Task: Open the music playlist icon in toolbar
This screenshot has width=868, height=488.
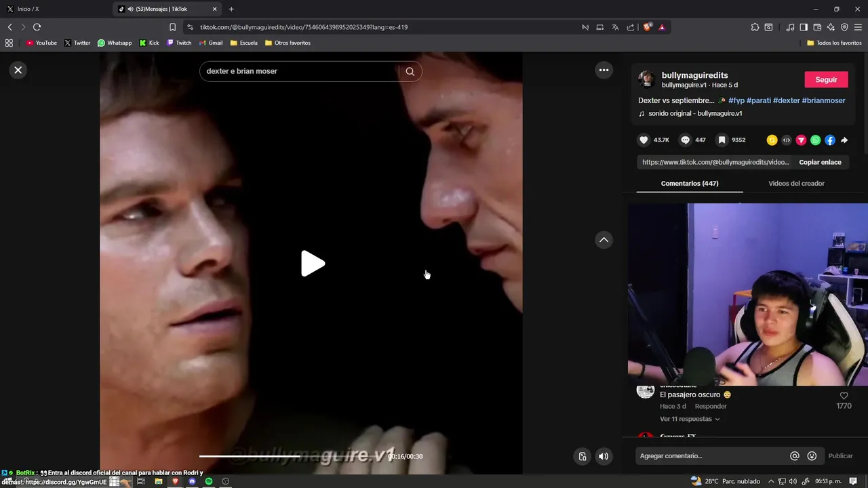Action: (790, 27)
